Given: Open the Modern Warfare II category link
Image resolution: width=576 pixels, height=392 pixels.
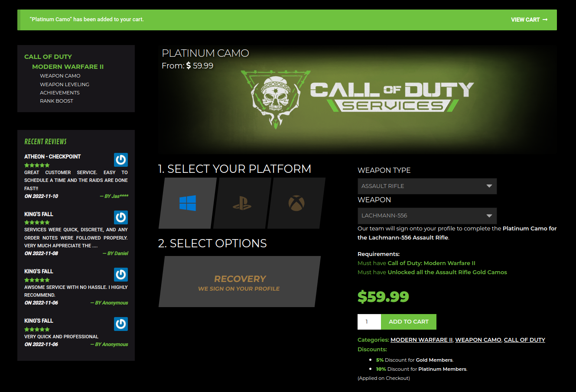Looking at the screenshot, I should tap(421, 340).
